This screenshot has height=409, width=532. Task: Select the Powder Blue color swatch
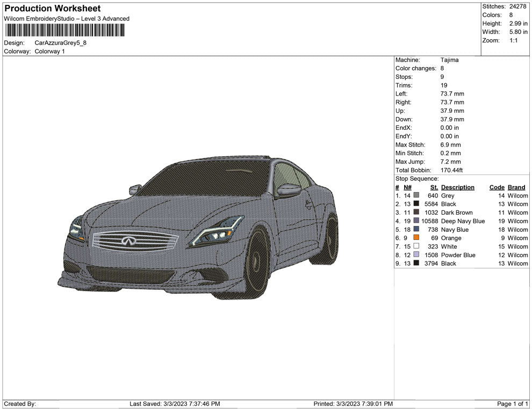pos(416,255)
